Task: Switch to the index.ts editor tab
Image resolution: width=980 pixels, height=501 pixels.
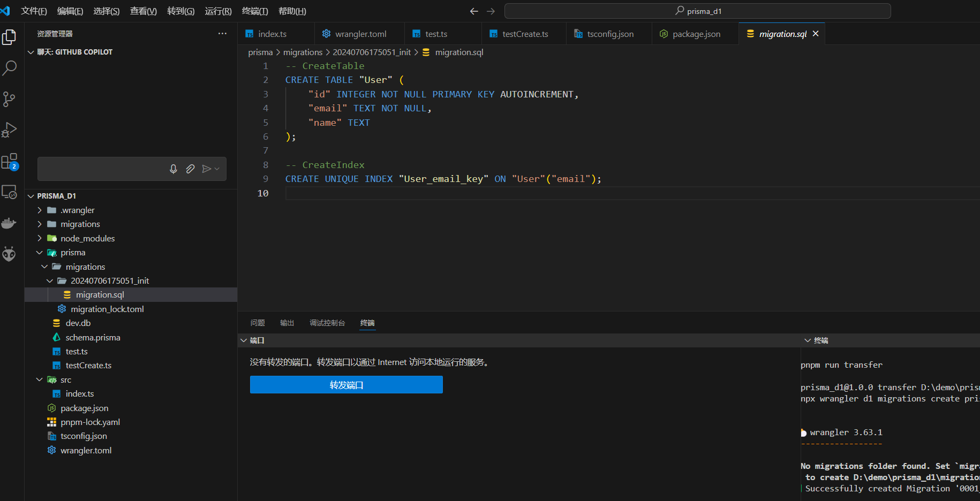Action: point(276,34)
